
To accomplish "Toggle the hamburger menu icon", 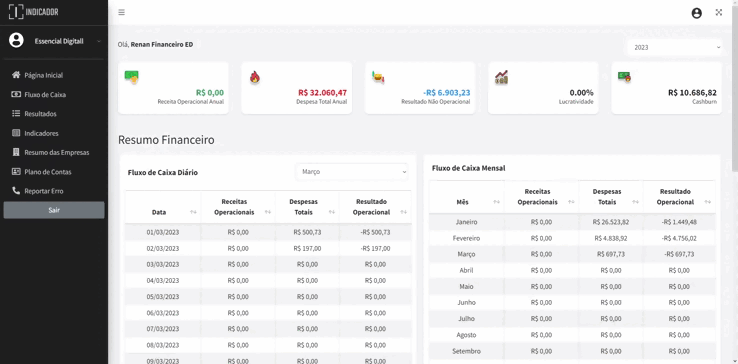I will 121,12.
